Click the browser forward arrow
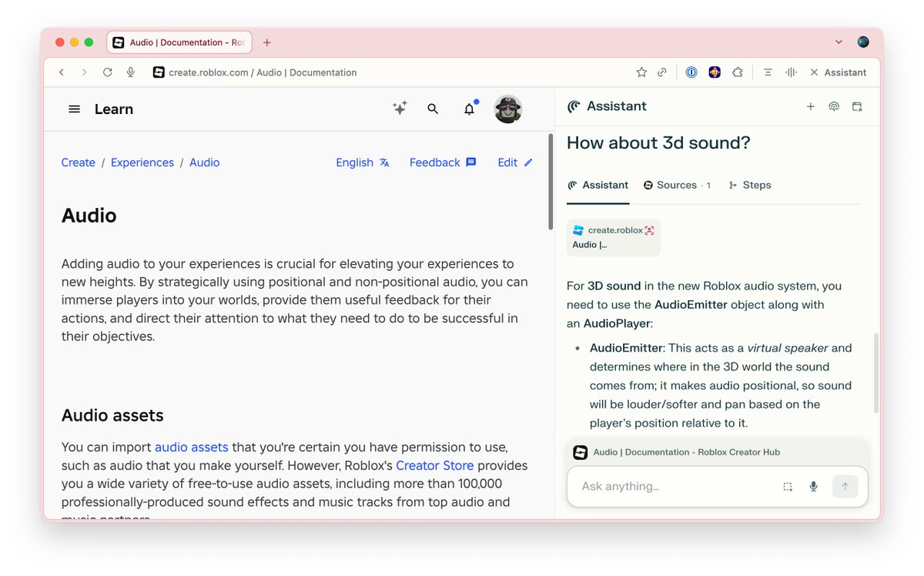924x576 pixels. coord(85,72)
